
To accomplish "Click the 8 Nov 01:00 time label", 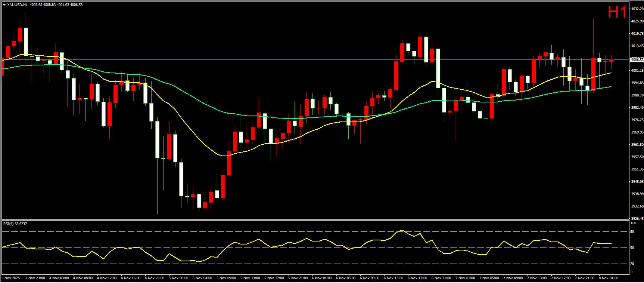I will click(x=609, y=278).
